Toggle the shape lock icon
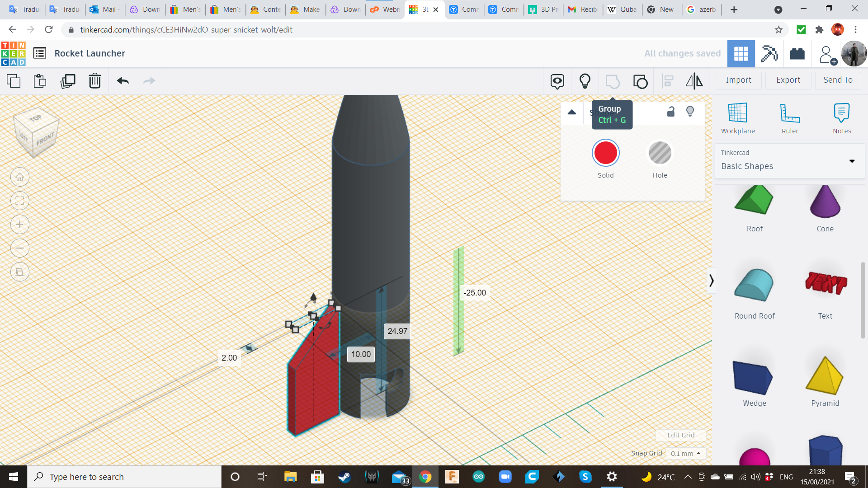868x488 pixels. [x=671, y=112]
